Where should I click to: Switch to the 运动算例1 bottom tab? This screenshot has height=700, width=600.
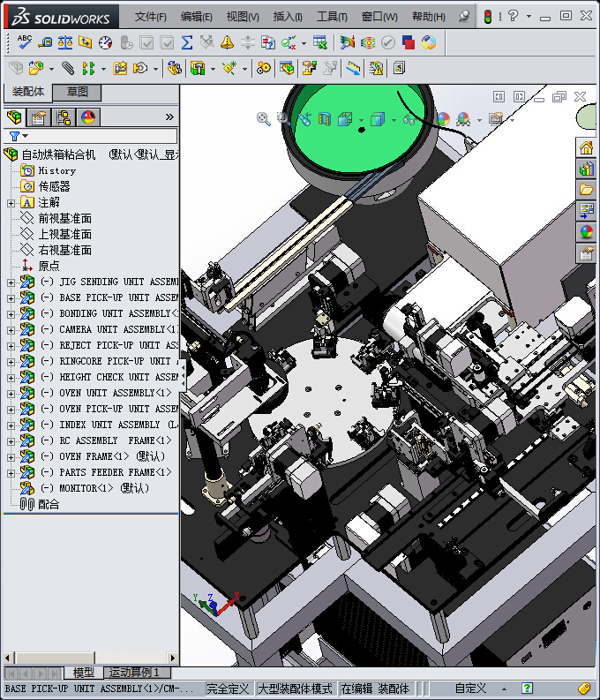[134, 673]
